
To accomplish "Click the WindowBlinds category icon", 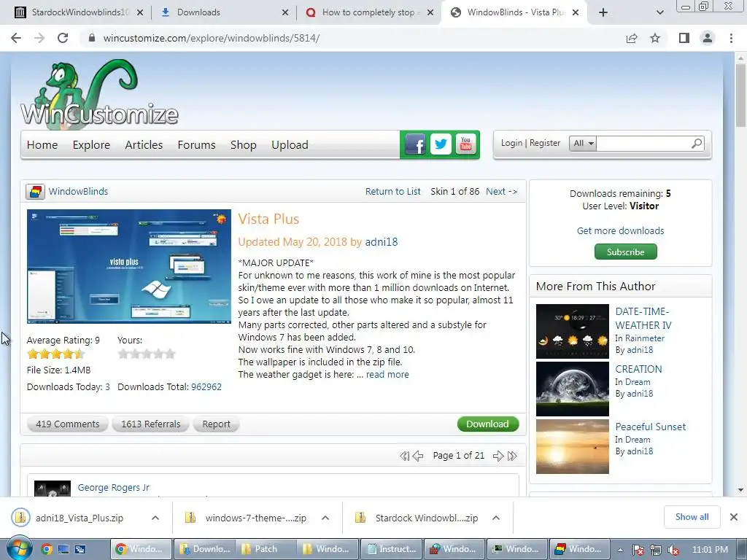I will point(35,192).
